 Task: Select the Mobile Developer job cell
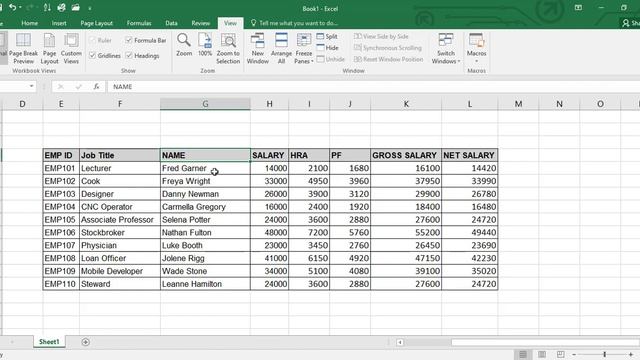click(x=120, y=271)
